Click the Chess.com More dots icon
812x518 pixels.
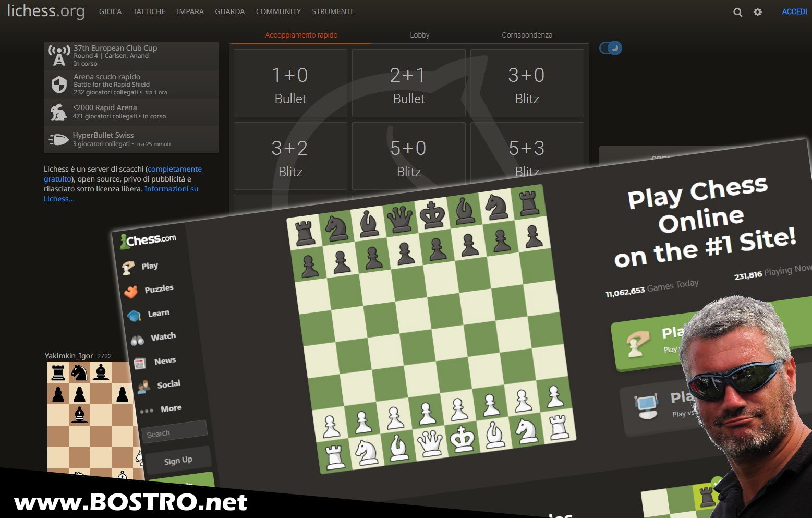pos(147,411)
